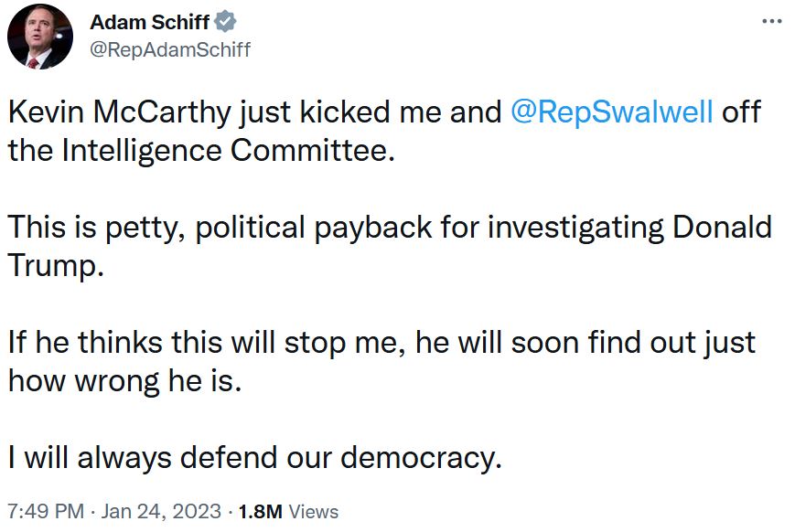Click 'I will always defend our democracy.'
This screenshot has height=532, width=795.
pyautogui.click(x=255, y=458)
